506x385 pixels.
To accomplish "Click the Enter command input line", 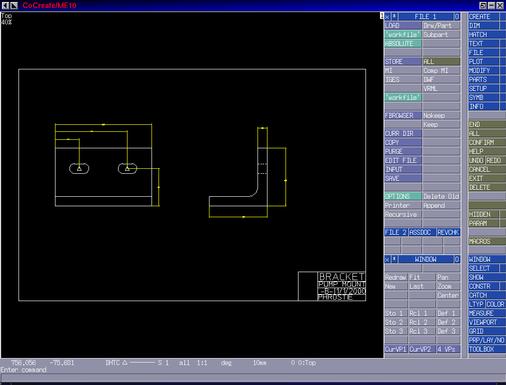I will (253, 378).
